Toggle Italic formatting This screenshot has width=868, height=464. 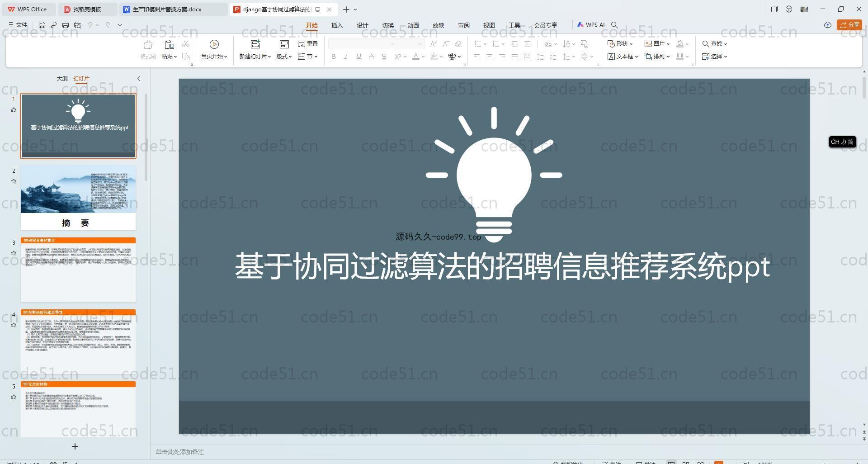pos(346,57)
